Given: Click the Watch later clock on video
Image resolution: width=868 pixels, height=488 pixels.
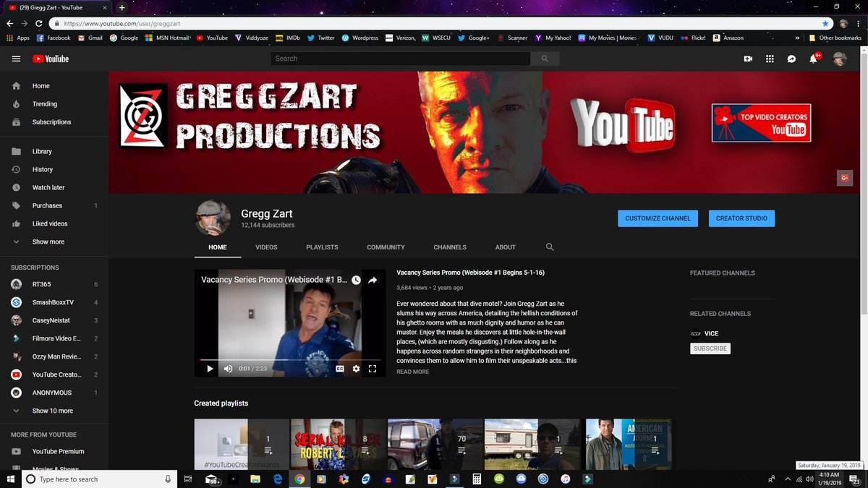Looking at the screenshot, I should (356, 280).
